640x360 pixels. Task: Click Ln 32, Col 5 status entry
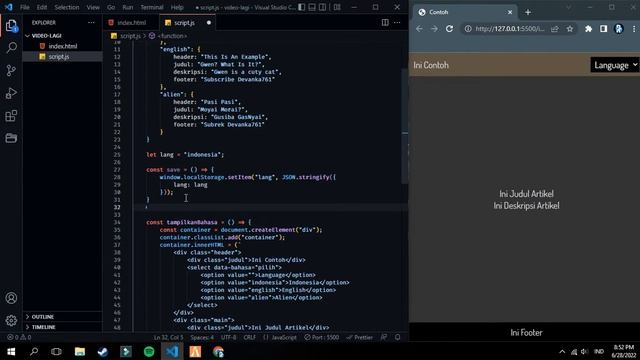tap(169, 338)
